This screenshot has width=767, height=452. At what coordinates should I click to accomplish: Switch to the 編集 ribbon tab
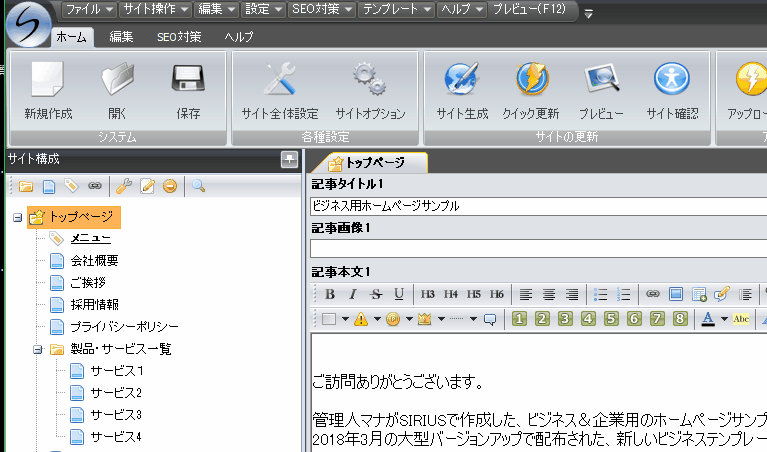121,37
